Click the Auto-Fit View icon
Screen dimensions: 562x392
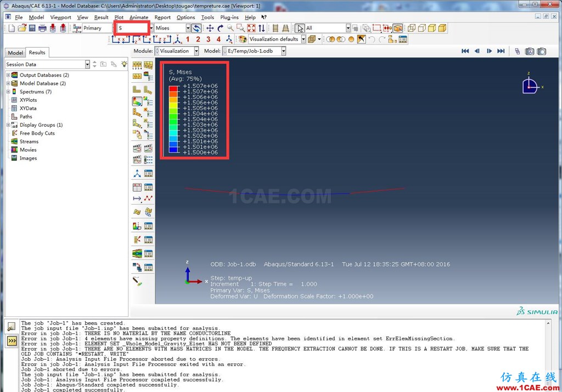pos(251,28)
